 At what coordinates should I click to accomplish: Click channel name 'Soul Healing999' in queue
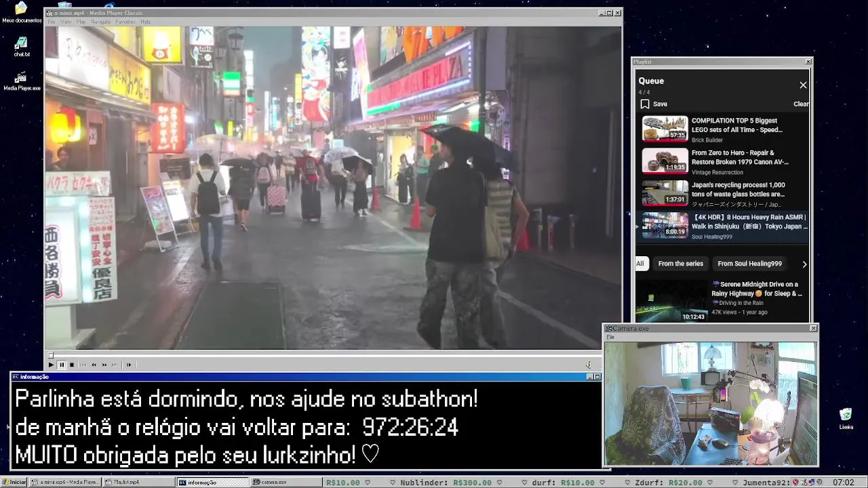point(712,237)
